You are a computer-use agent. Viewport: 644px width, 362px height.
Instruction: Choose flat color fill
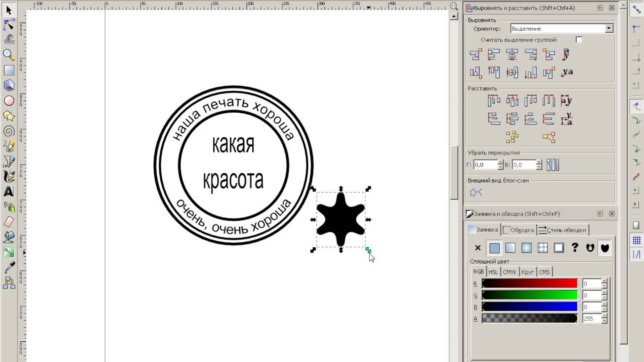click(495, 248)
